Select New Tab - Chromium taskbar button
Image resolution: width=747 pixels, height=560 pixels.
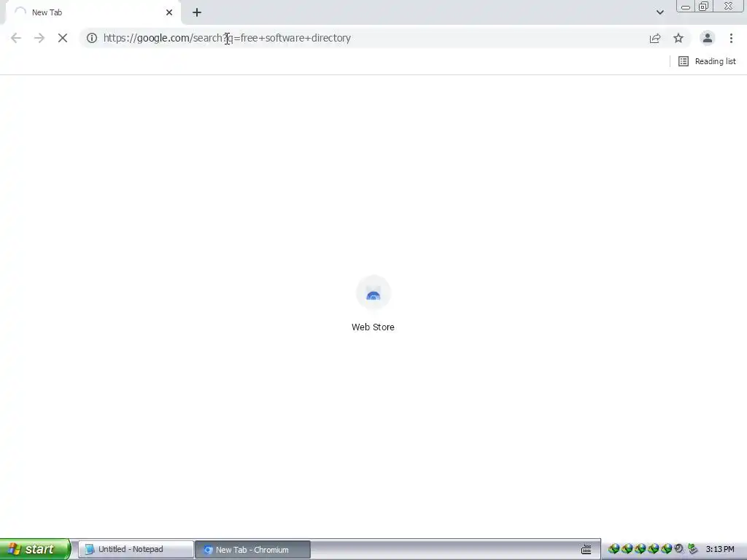[253, 550]
